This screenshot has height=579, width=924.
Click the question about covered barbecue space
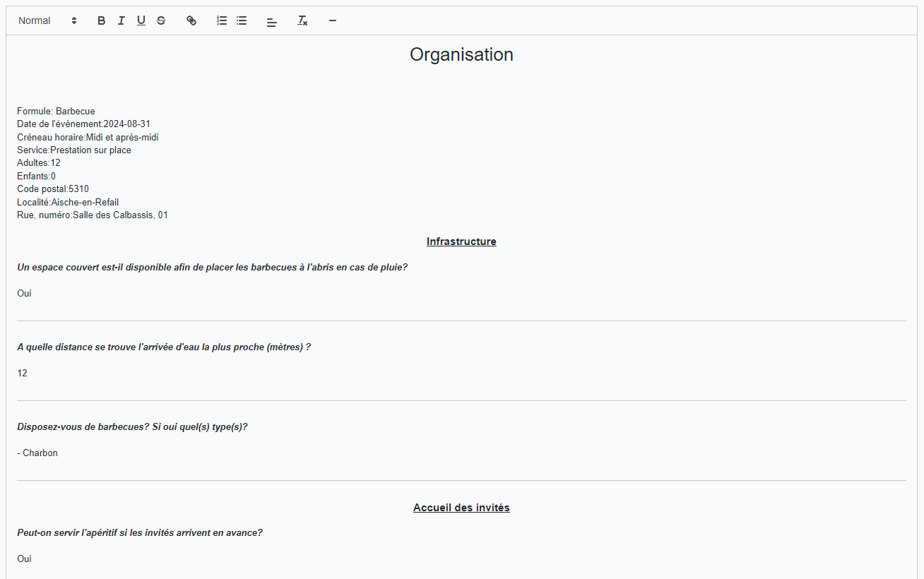coord(212,268)
